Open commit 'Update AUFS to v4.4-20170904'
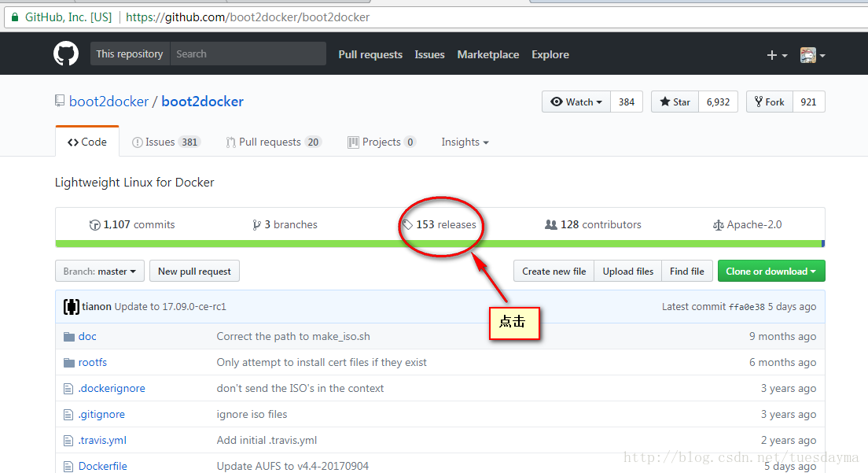868x473 pixels. (x=292, y=467)
